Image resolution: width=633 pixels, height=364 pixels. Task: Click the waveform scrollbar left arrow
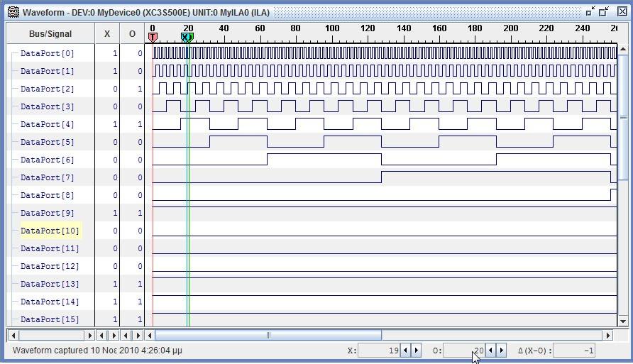tap(150, 336)
